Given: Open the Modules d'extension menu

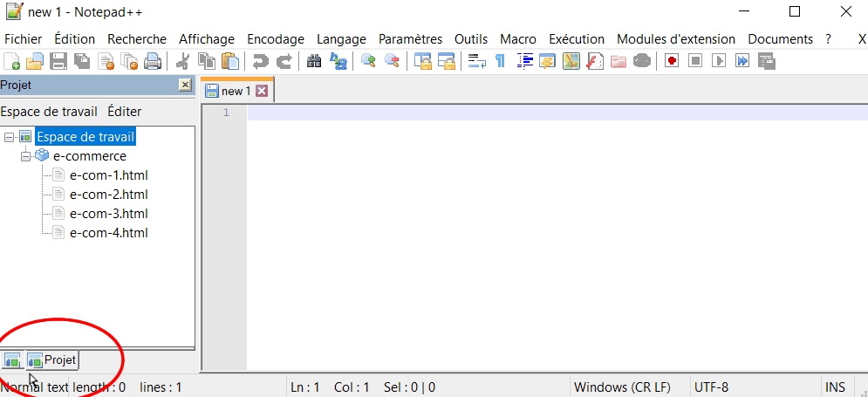Looking at the screenshot, I should pyautogui.click(x=676, y=39).
